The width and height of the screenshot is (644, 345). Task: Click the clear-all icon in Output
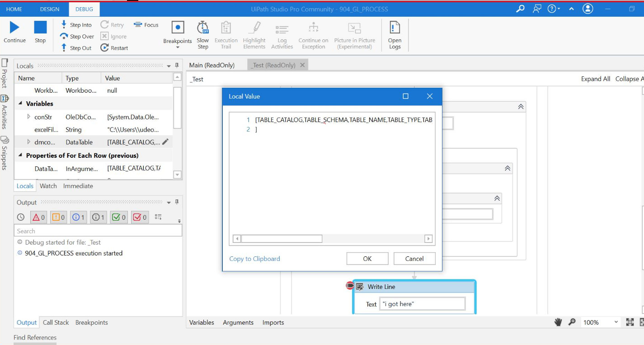pyautogui.click(x=158, y=217)
